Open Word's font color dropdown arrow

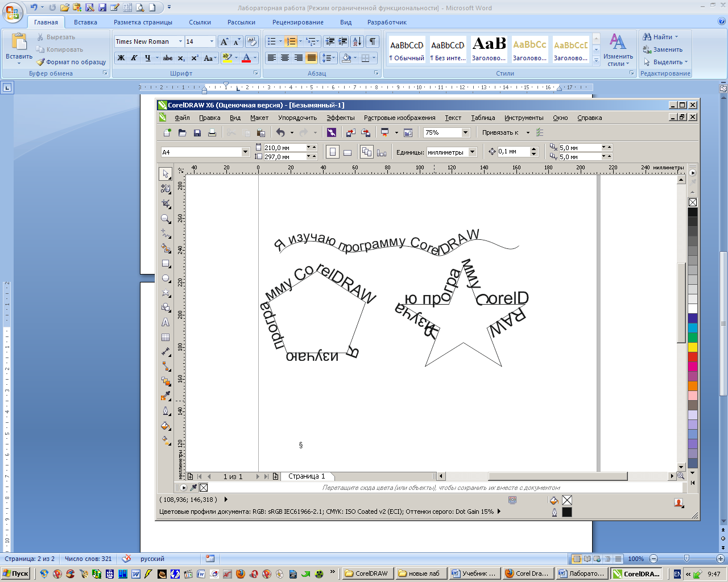click(x=255, y=58)
